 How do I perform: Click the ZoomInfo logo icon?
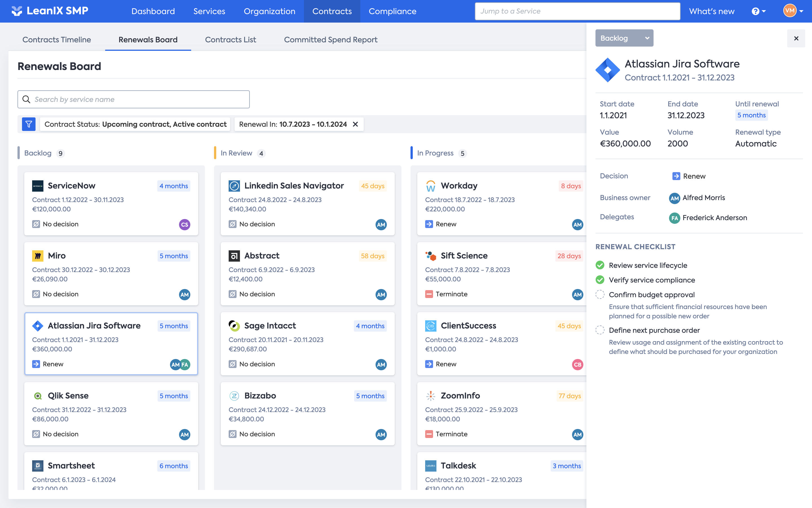point(431,396)
